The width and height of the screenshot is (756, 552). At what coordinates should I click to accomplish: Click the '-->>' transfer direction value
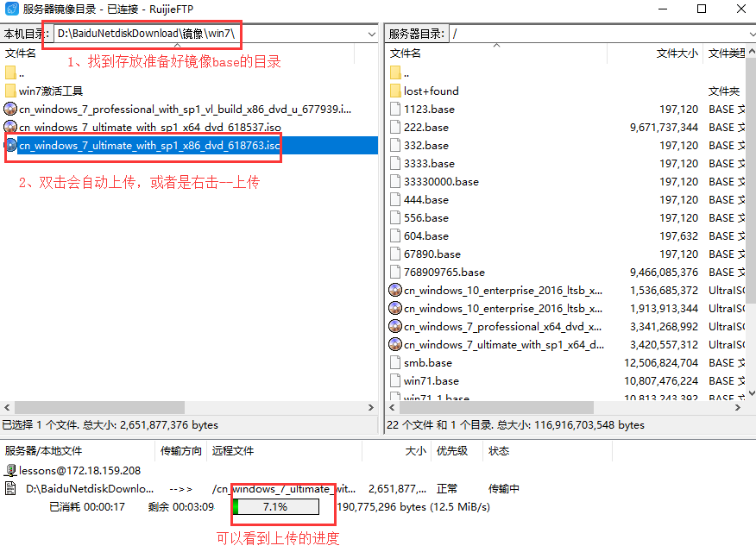(181, 489)
